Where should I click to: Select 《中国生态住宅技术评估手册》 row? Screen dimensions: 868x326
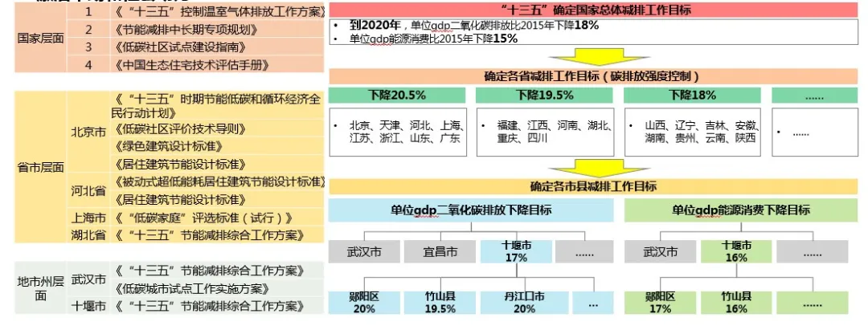pos(218,65)
